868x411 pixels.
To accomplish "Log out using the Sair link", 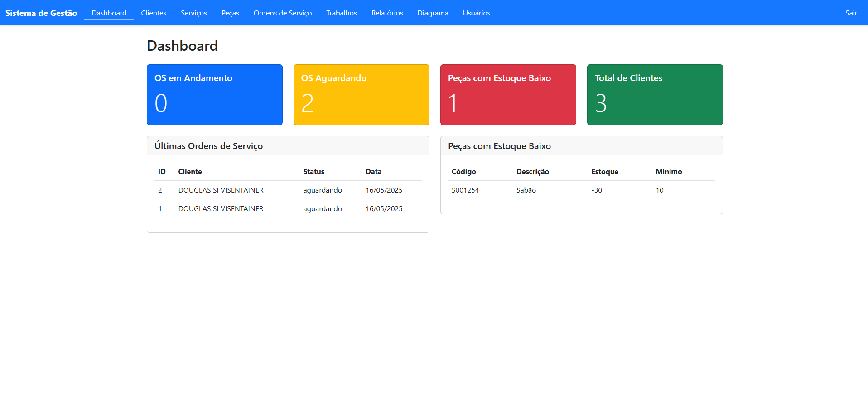I will pos(851,13).
